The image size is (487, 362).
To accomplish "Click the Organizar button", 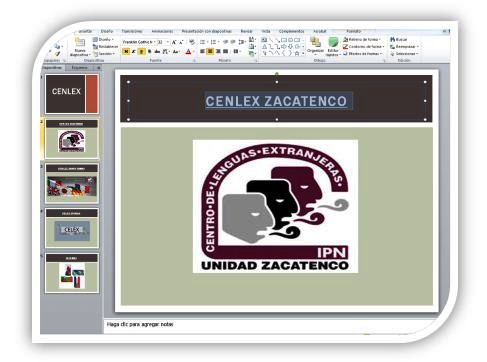I will coord(315,46).
